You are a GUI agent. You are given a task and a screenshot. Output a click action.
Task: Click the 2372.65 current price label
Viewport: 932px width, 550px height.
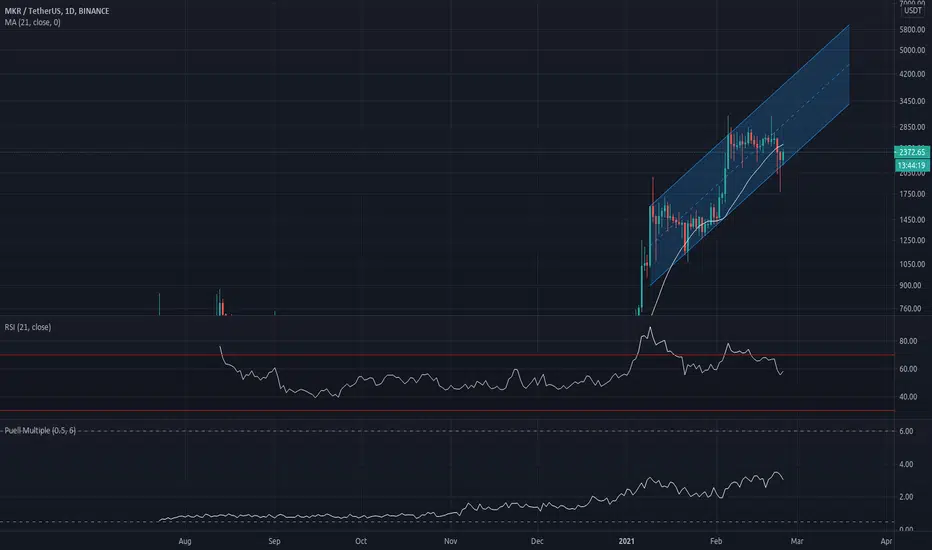pos(912,152)
